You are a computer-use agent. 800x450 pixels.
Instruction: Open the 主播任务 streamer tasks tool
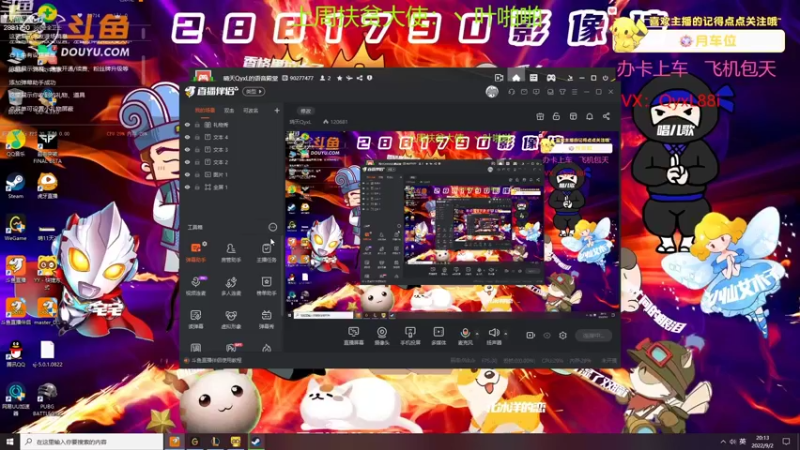coord(266,252)
